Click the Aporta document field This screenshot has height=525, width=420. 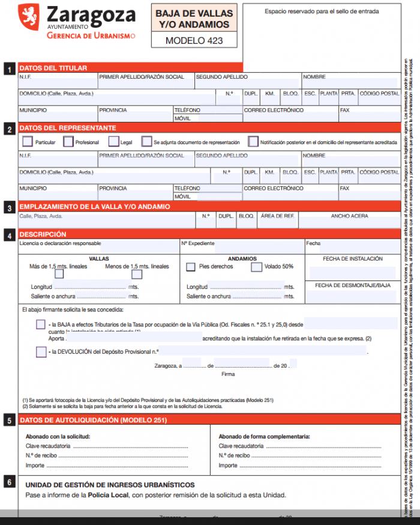pos(134,338)
